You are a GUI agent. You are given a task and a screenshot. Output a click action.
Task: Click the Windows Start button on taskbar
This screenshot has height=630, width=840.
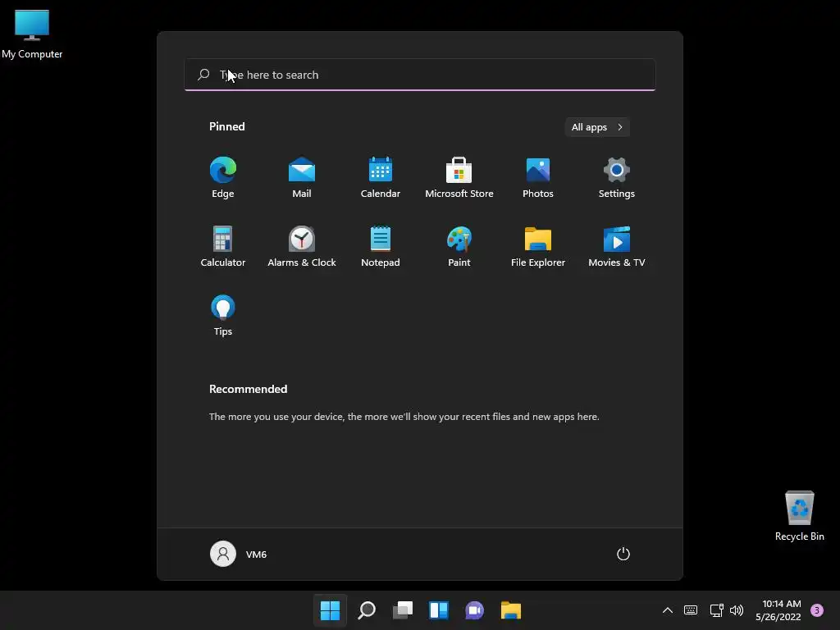(x=330, y=610)
